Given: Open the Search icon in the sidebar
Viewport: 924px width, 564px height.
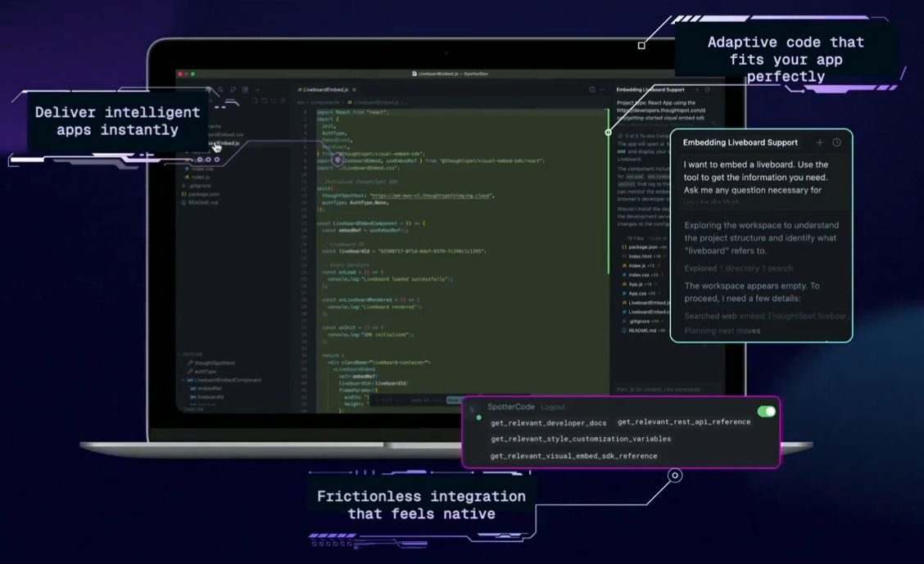Looking at the screenshot, I should [221, 90].
